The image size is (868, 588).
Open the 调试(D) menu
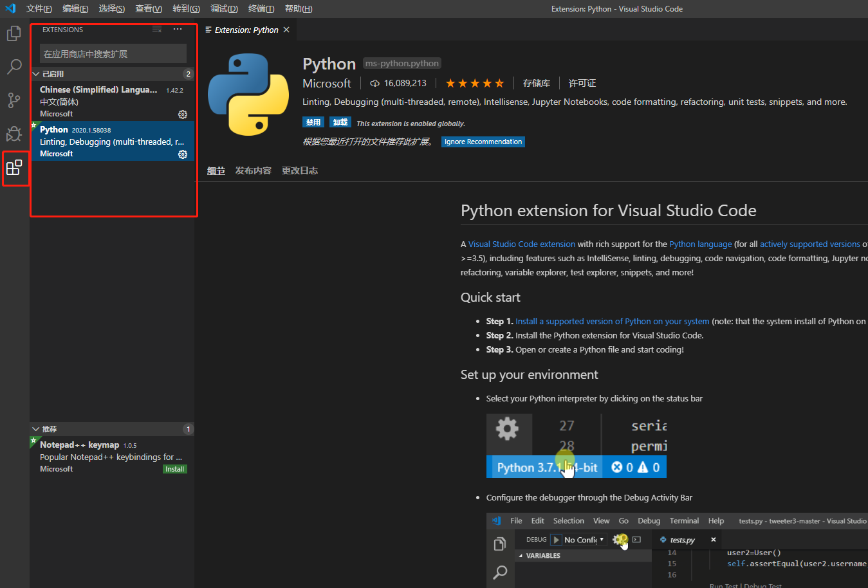(224, 8)
